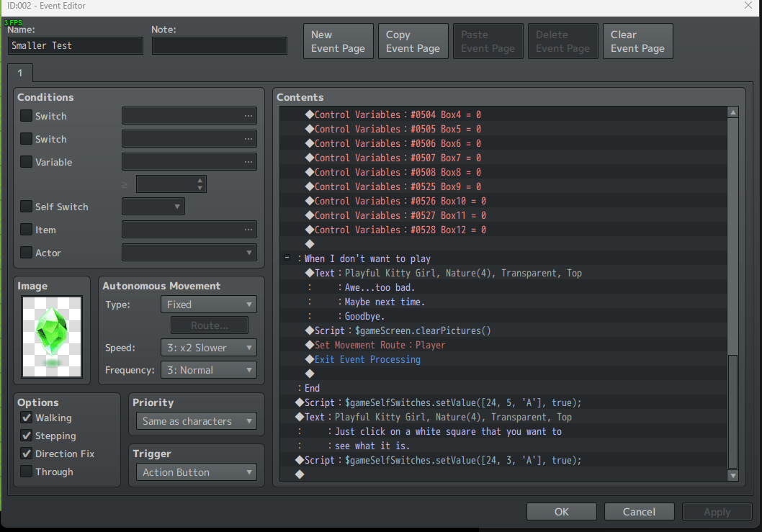Click the variable value stepper arrows
The image size is (762, 532).
point(200,184)
